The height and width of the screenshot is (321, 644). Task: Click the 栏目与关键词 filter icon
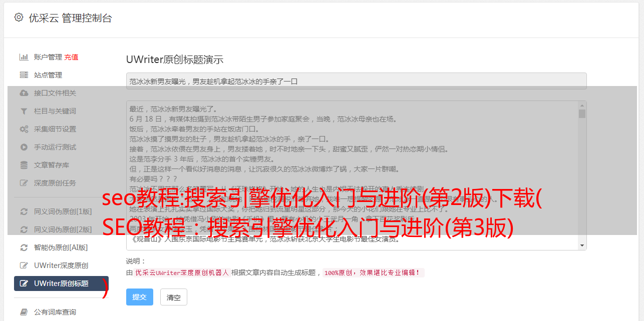[x=24, y=111]
